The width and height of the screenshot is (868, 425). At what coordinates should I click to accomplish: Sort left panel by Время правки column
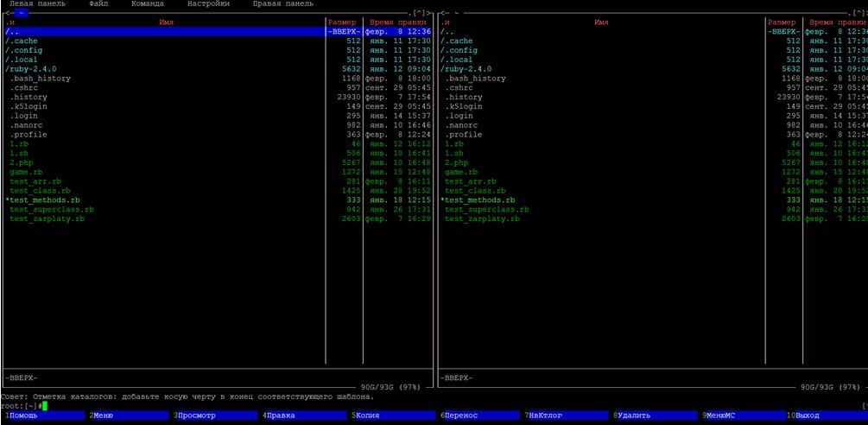397,22
